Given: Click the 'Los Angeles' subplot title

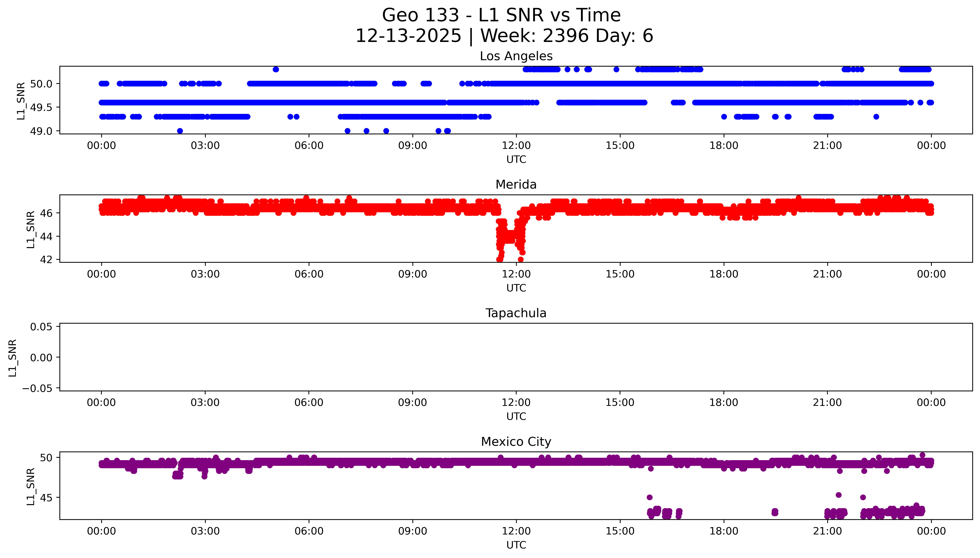Looking at the screenshot, I should (516, 56).
